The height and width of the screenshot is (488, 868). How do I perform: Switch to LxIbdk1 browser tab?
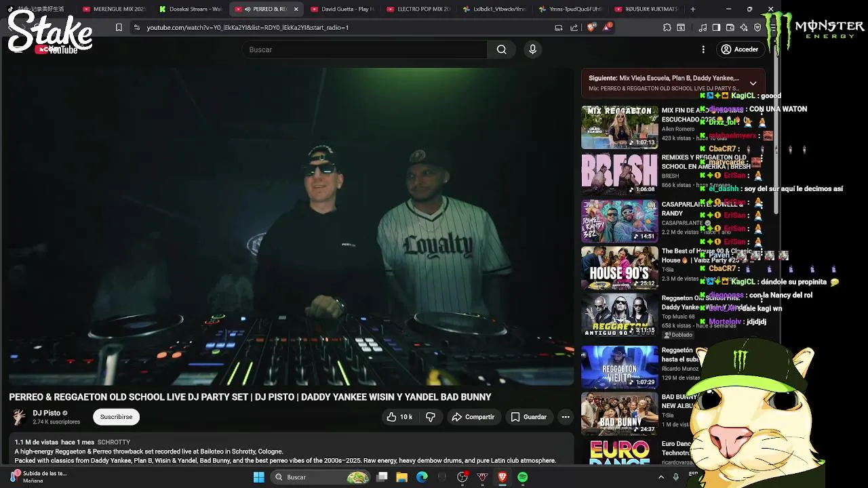pyautogui.click(x=493, y=9)
